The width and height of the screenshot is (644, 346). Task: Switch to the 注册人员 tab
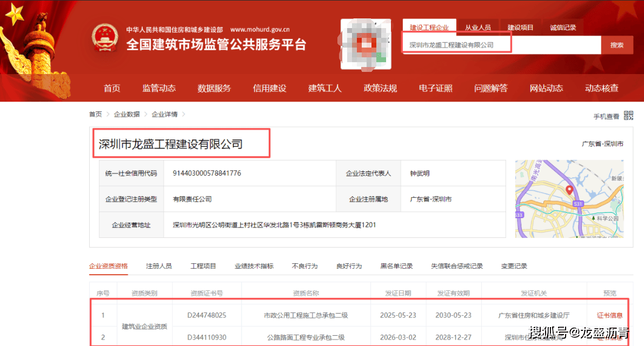click(159, 266)
